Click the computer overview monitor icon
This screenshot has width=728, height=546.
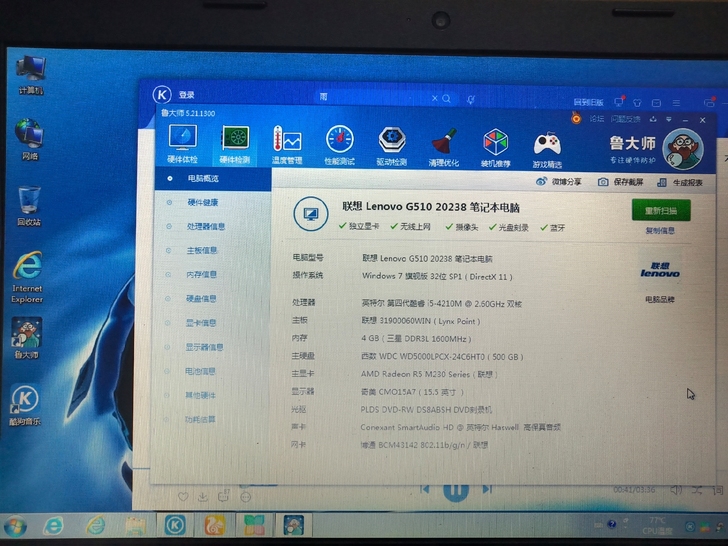(311, 214)
